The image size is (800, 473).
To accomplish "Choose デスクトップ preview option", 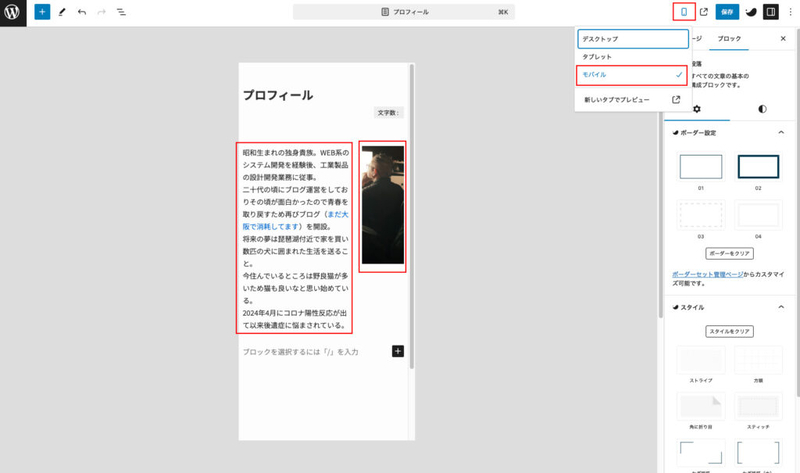I will click(633, 39).
